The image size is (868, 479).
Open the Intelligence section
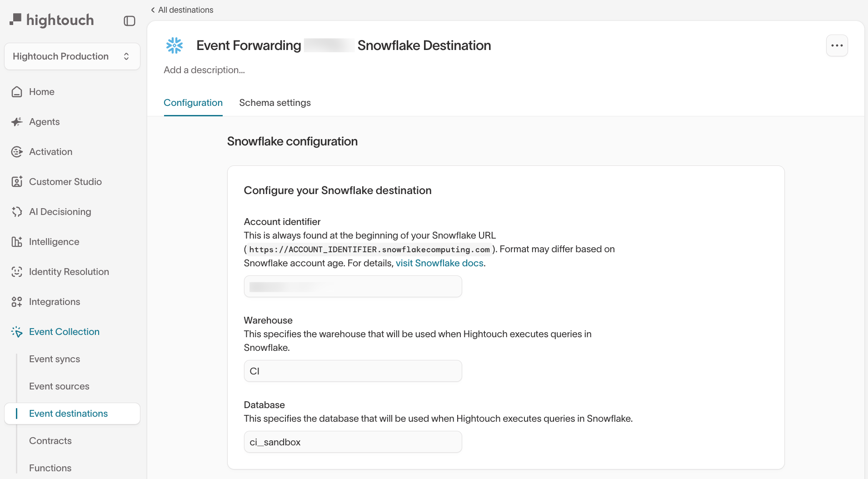click(x=54, y=241)
